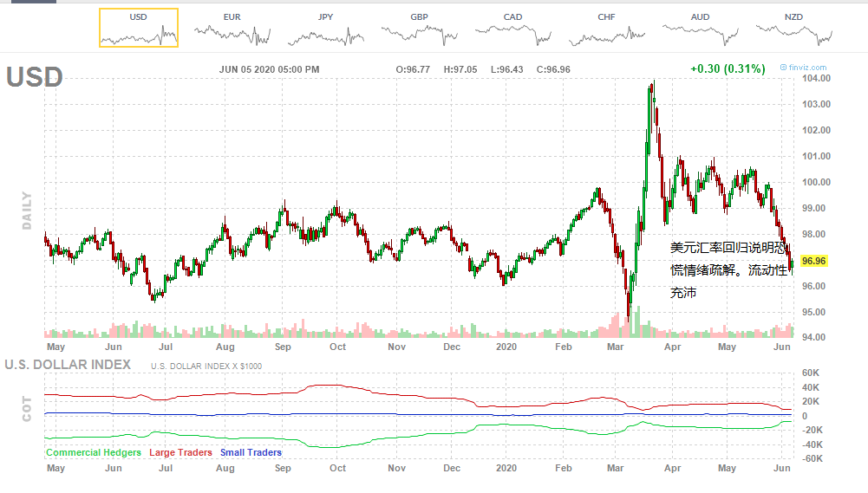
Task: Click the 100.00 price axis label
Action: coord(817,182)
